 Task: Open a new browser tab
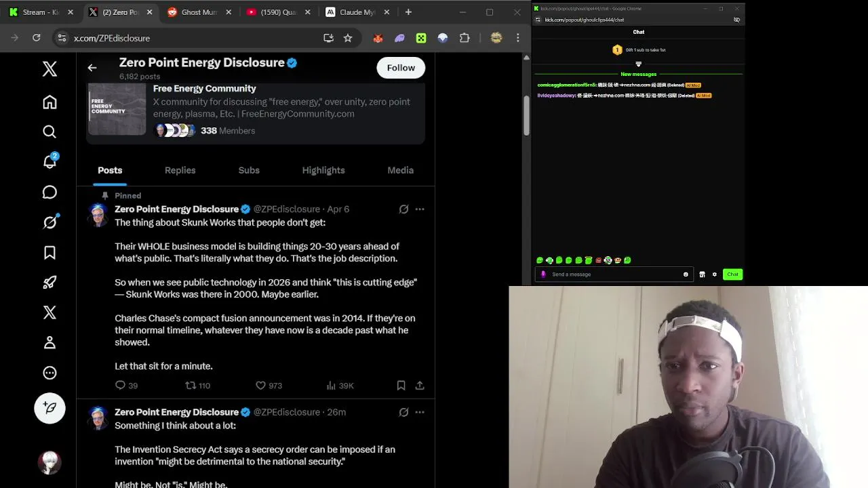[408, 12]
